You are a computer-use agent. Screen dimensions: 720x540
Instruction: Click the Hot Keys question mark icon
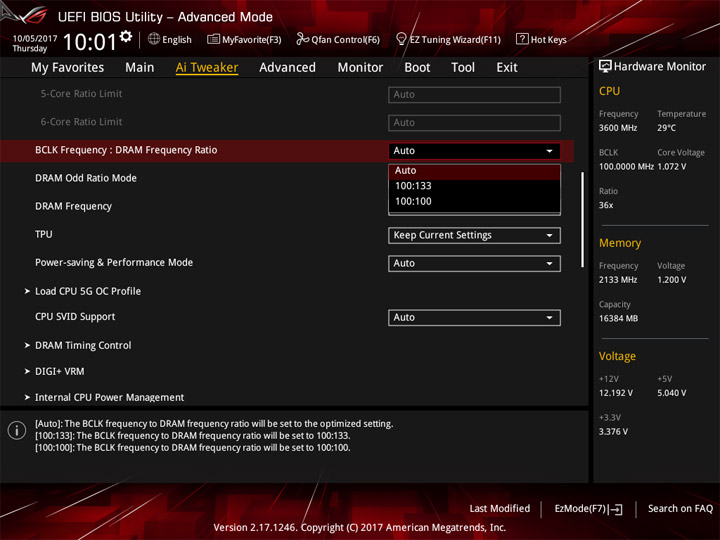pyautogui.click(x=522, y=39)
